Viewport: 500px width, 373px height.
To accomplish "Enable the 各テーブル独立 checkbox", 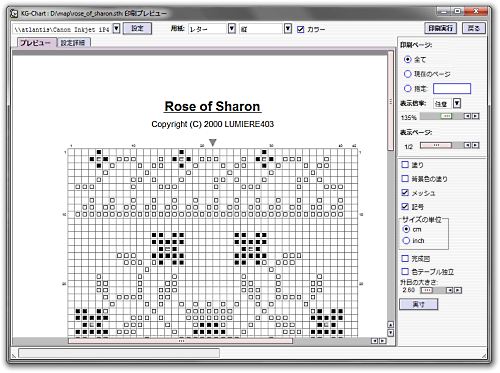I will point(405,271).
